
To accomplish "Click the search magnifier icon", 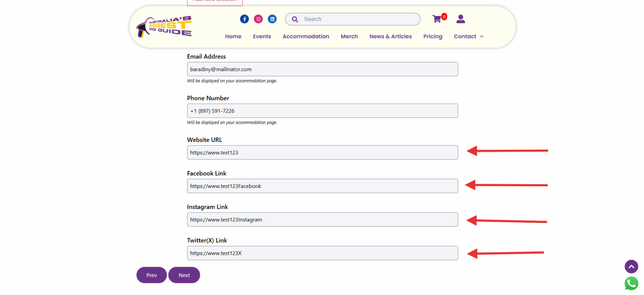I will [x=295, y=19].
